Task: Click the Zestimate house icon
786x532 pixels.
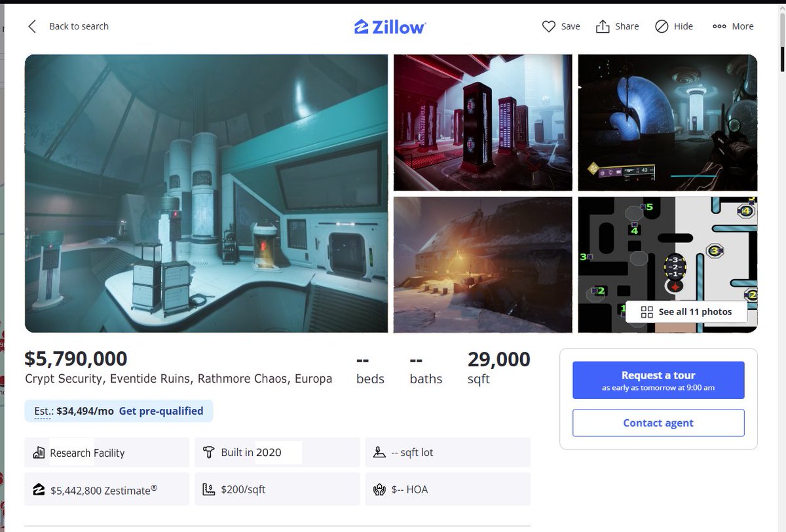Action: click(39, 489)
